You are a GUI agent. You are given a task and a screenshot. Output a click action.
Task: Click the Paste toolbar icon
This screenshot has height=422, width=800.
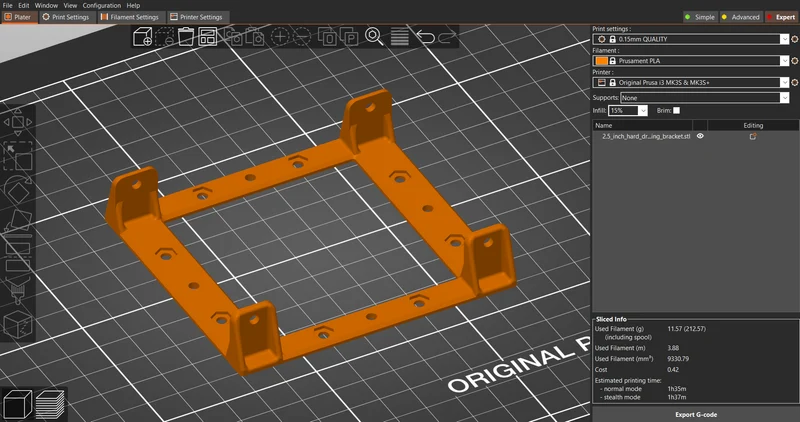(x=255, y=37)
